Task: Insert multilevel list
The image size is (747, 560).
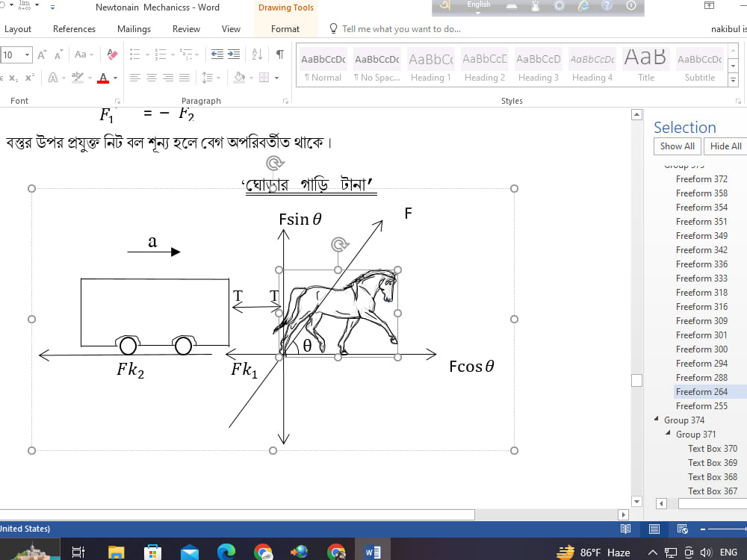Action: (x=186, y=55)
